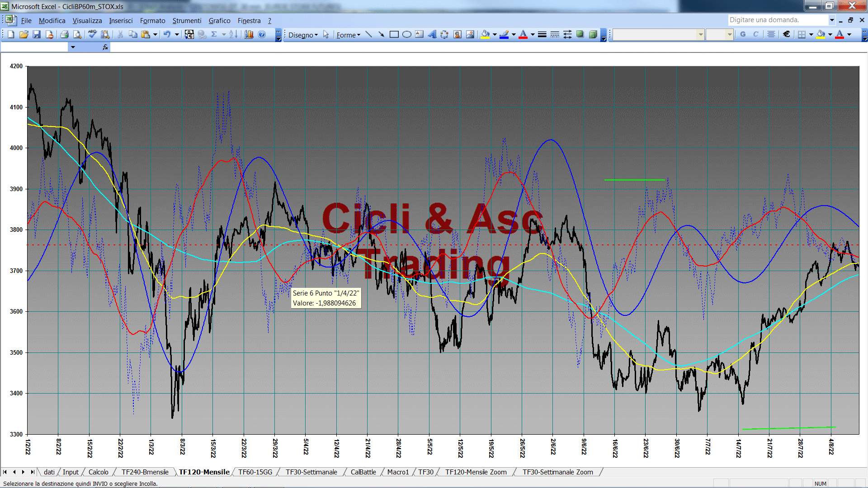Apply Euro currency style
Viewport: 868px width, 488px height.
coord(787,34)
